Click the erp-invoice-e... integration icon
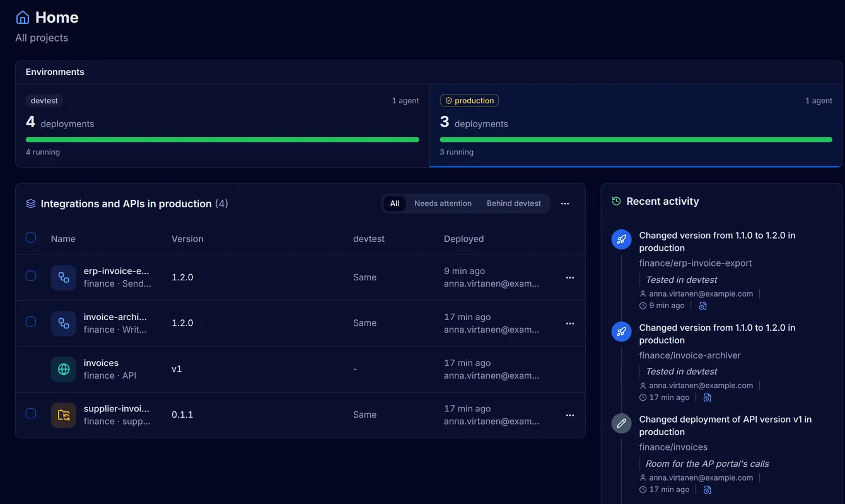This screenshot has width=845, height=504. 64,277
